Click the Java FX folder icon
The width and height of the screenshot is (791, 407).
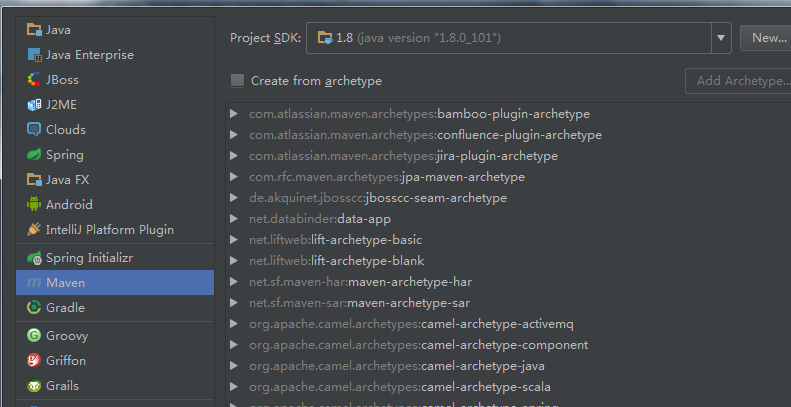[34, 180]
